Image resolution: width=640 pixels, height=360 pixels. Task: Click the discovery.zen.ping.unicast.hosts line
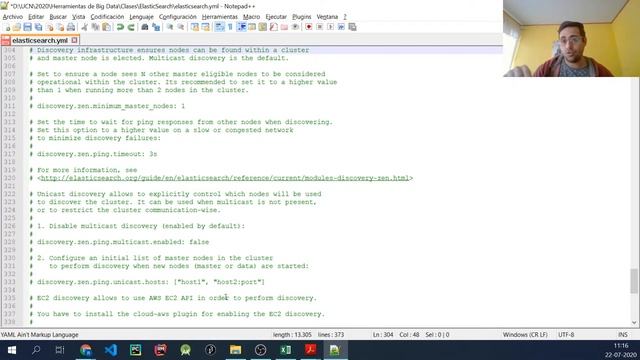click(147, 282)
